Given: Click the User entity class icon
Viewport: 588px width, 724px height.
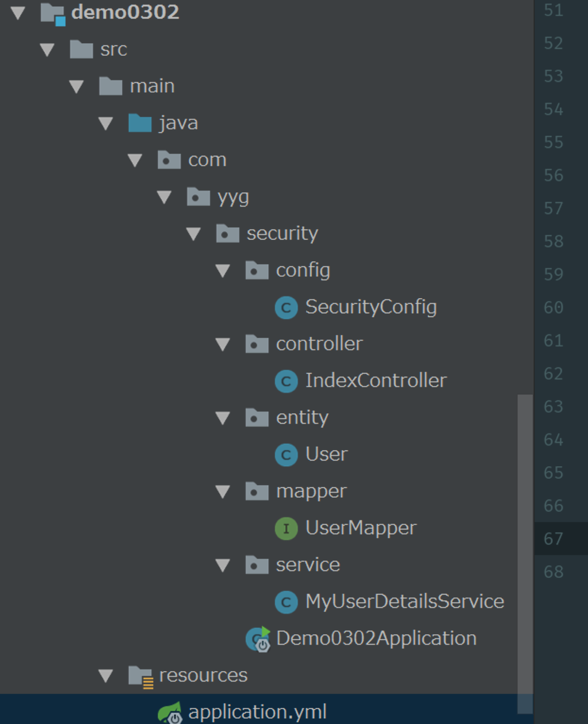Looking at the screenshot, I should [286, 455].
